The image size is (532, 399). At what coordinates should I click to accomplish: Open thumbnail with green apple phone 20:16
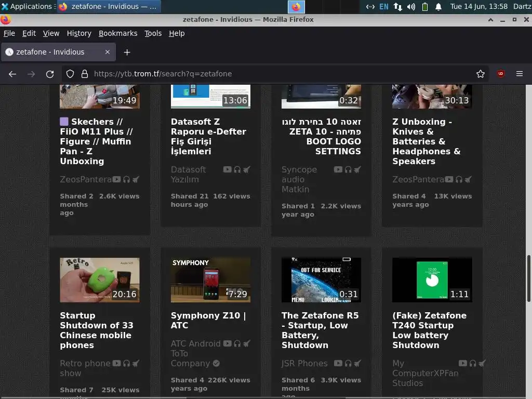point(100,280)
